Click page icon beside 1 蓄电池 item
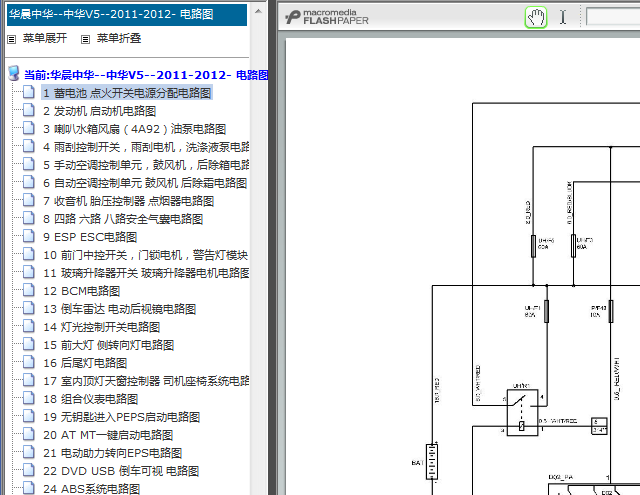Screen dimensions: 640x495 [29, 92]
